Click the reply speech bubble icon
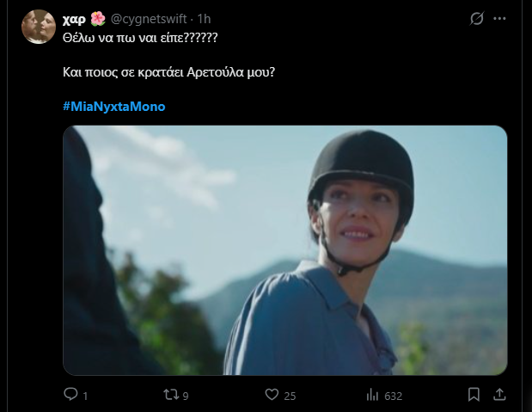532x412 pixels. 71,394
